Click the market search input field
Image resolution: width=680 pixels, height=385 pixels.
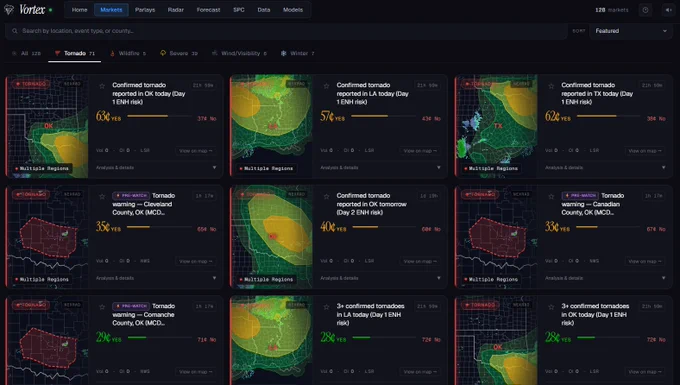click(286, 31)
